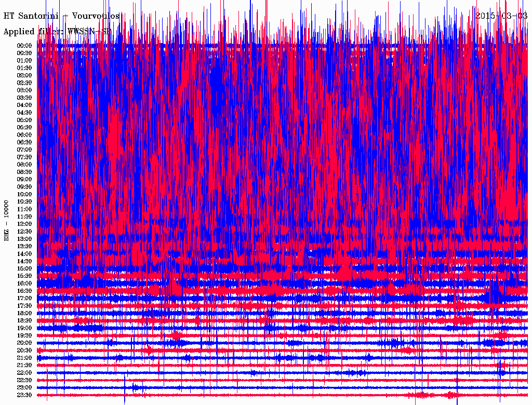The image size is (532, 405).
Task: Pick the 11:00 time row label
Action: click(x=24, y=209)
